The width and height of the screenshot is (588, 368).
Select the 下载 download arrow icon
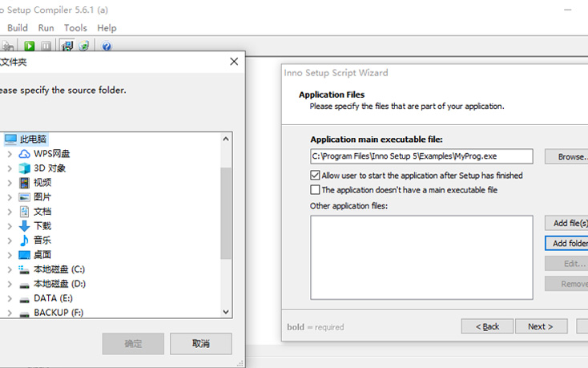click(x=24, y=226)
